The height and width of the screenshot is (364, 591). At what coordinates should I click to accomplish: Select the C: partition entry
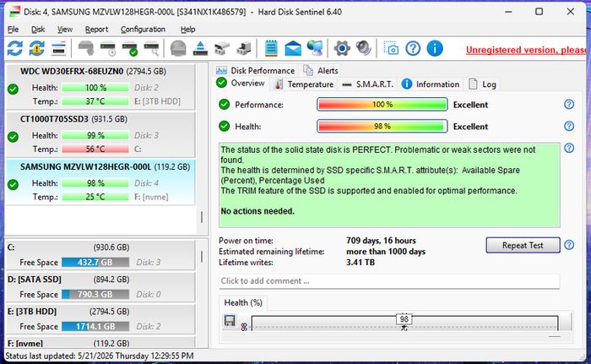pos(100,254)
